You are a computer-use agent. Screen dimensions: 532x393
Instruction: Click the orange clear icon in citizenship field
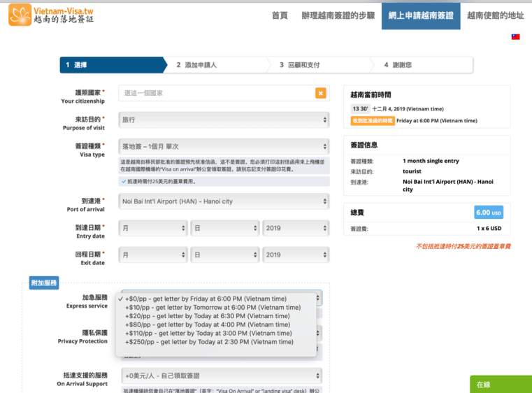tap(320, 93)
